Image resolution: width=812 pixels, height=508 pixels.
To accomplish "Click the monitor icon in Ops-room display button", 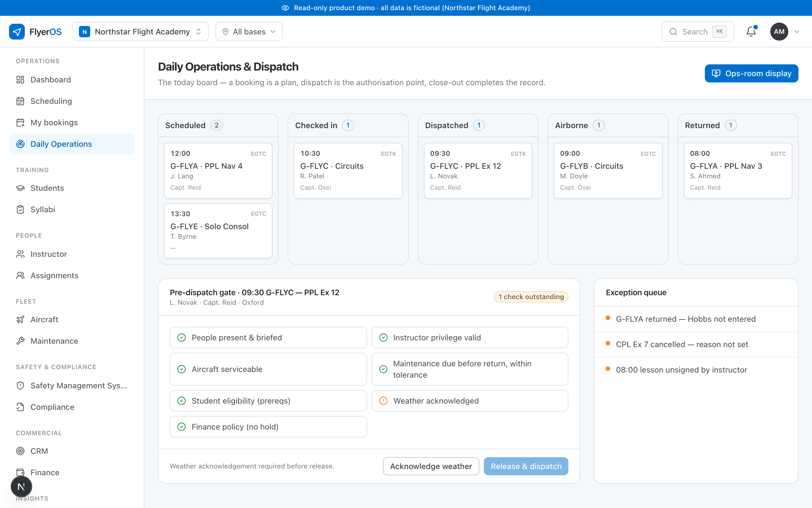I will pyautogui.click(x=716, y=73).
